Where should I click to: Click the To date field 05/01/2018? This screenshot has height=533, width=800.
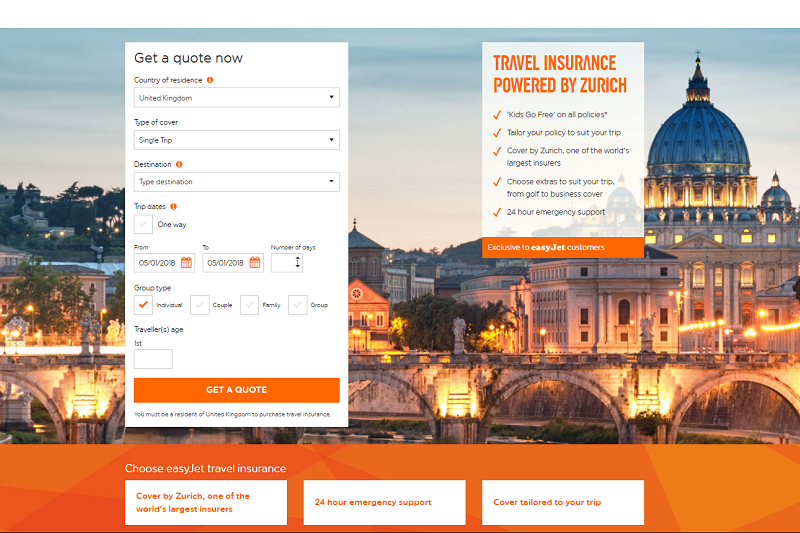pos(233,263)
